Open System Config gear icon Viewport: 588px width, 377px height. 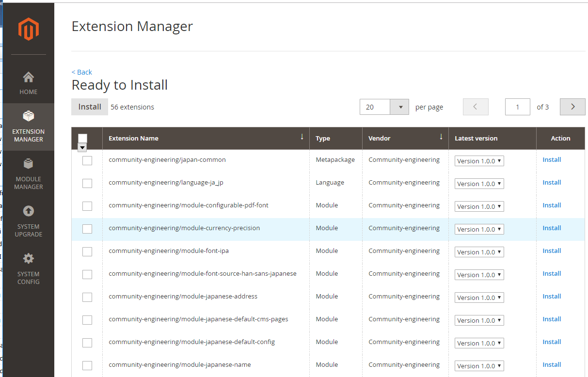pos(29,258)
